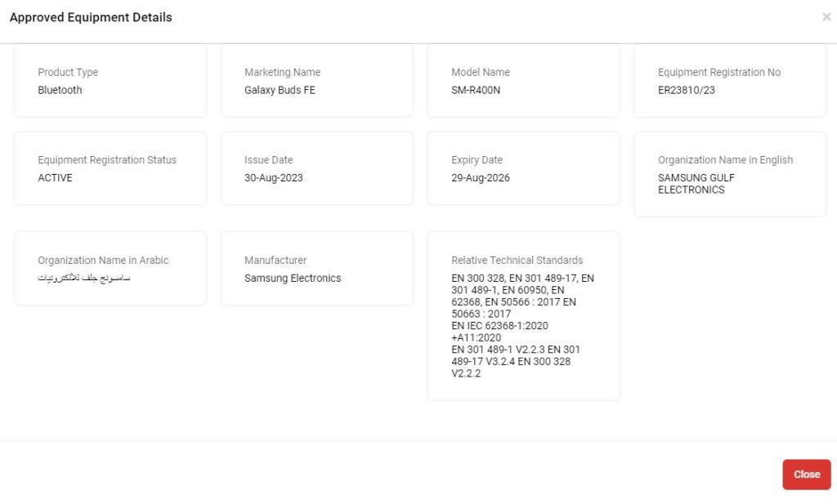Select issue date '30-Aug-2023'
The height and width of the screenshot is (504, 837).
(273, 177)
